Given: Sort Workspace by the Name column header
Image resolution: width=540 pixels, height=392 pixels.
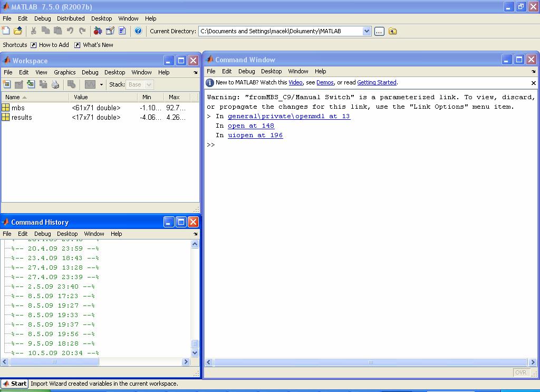Looking at the screenshot, I should pos(35,97).
